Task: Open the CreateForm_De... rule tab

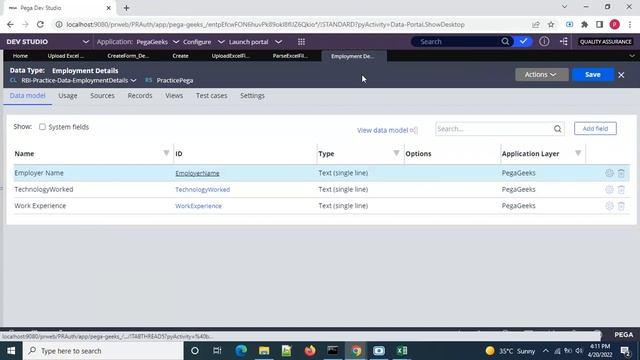Action: pos(128,56)
